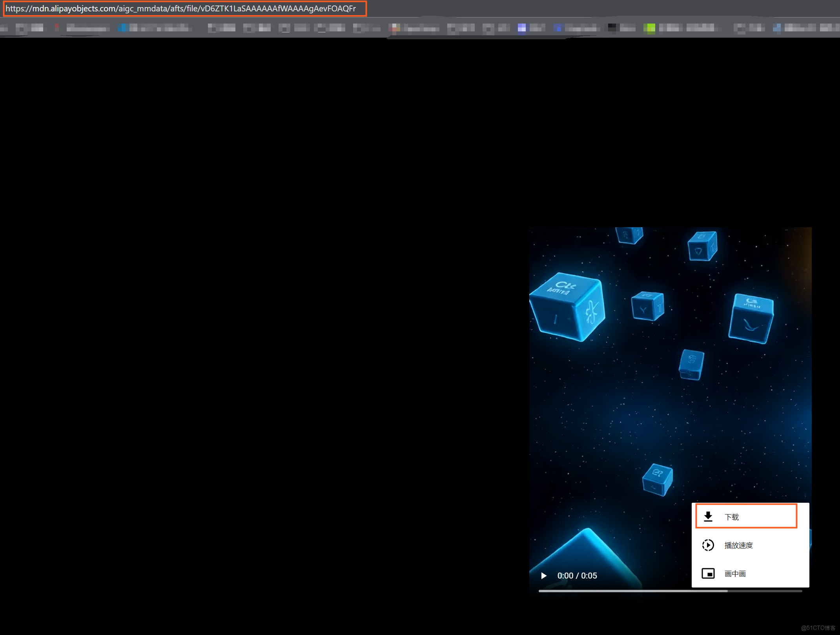The height and width of the screenshot is (635, 840).
Task: Open the lavender square favicon bookmark
Action: [521, 28]
